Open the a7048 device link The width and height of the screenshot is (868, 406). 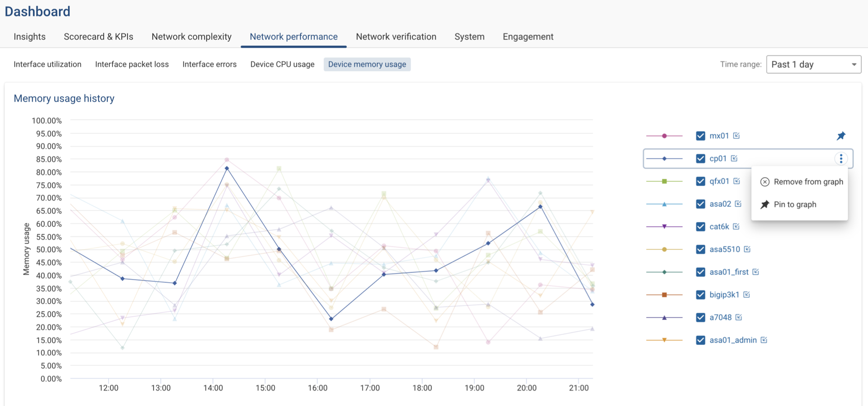(x=721, y=317)
